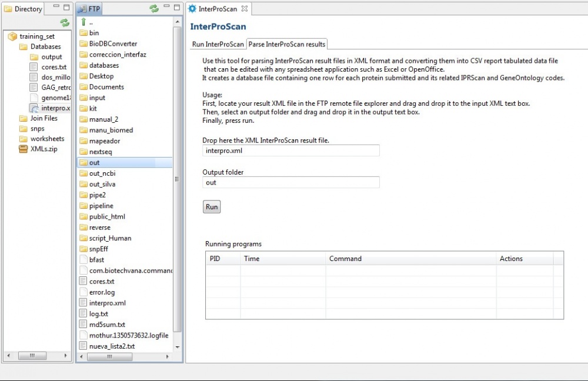Switch to Run InterProScan tab
This screenshot has width=588, height=381.
tap(218, 45)
